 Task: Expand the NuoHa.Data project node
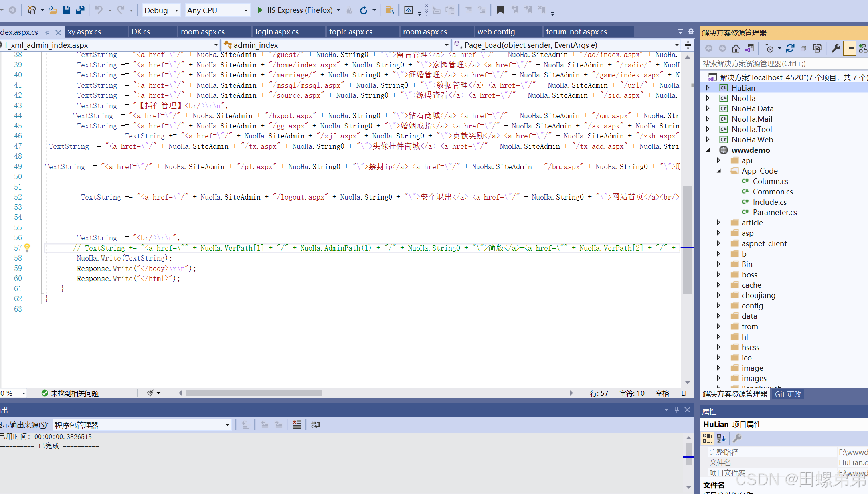tap(708, 109)
